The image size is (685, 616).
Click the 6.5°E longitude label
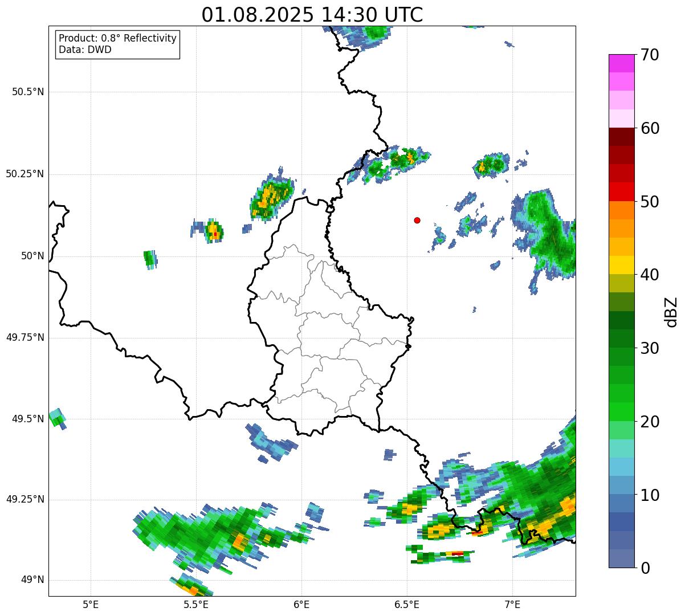coord(407,604)
